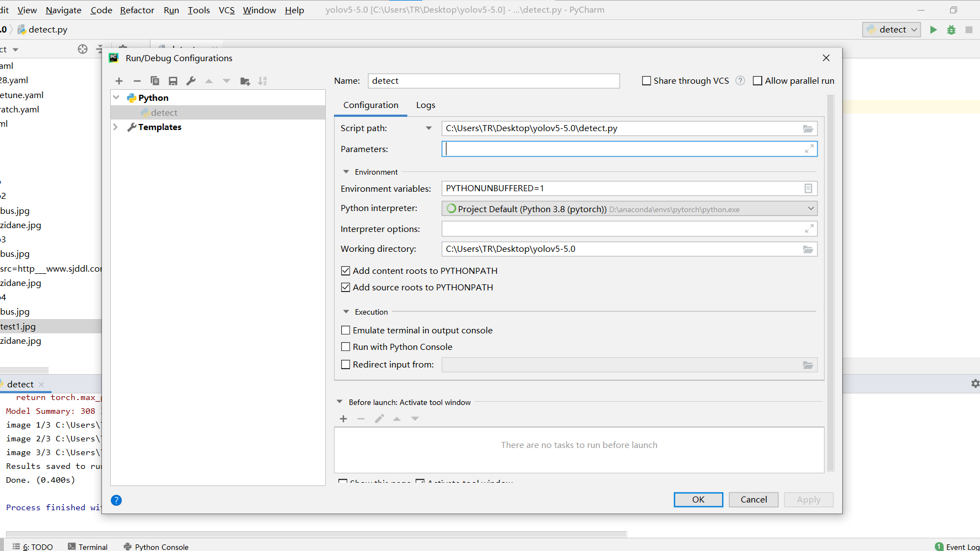Show the Share through VCS help tooltip icon
Screen dimensions: 980x551
[740, 80]
